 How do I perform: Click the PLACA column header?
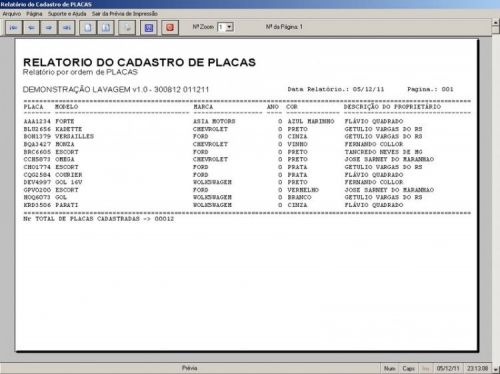(x=33, y=107)
